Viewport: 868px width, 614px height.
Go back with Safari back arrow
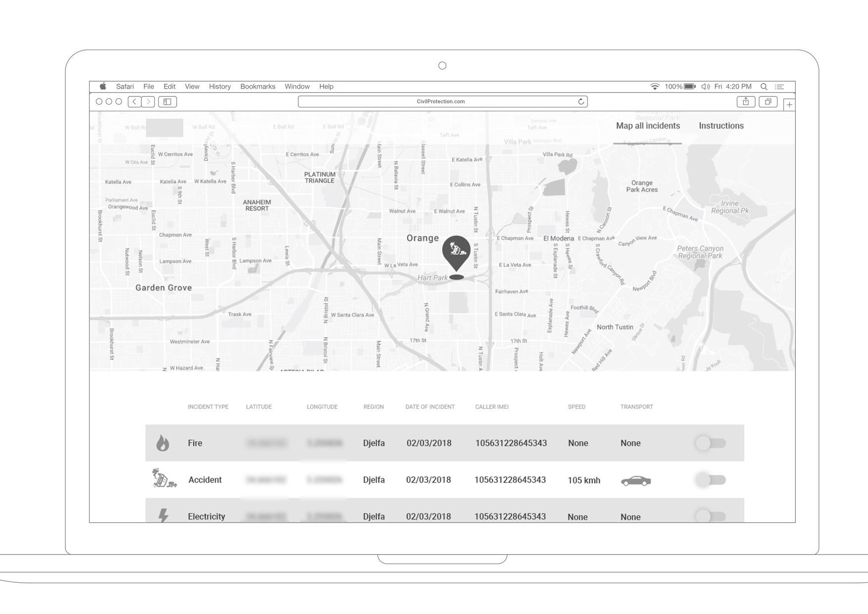point(134,102)
